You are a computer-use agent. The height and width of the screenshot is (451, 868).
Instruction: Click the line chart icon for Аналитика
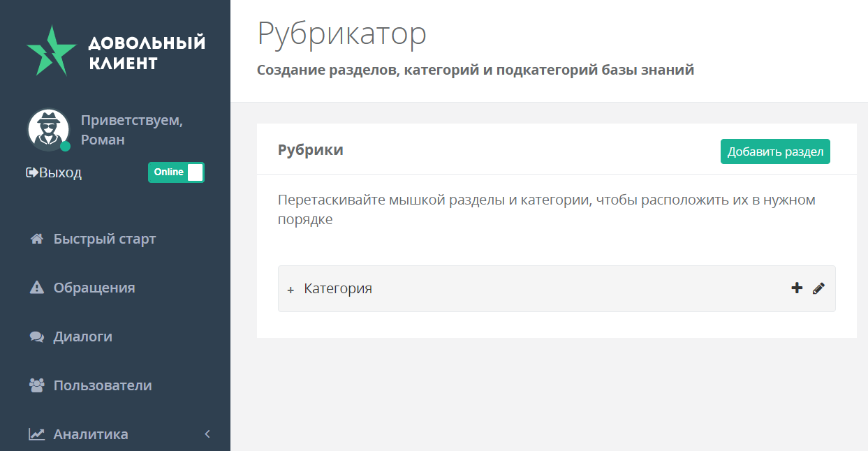click(x=37, y=434)
